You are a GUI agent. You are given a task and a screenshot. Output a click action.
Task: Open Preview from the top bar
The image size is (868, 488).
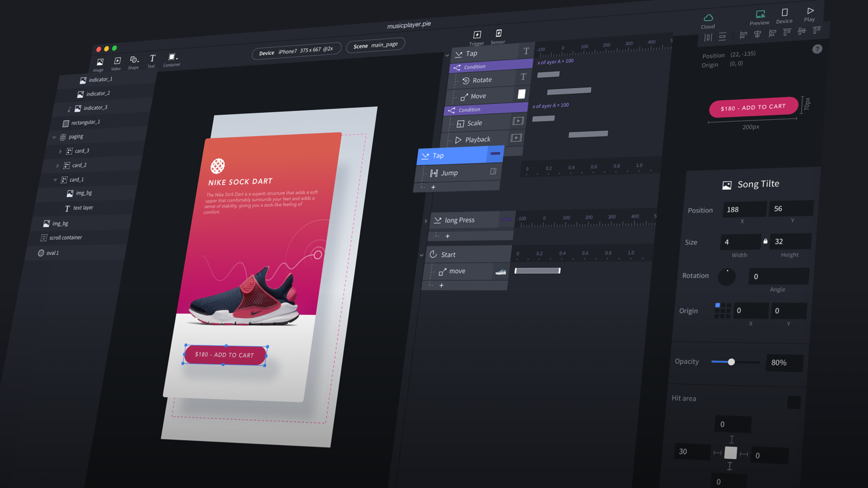tap(759, 17)
